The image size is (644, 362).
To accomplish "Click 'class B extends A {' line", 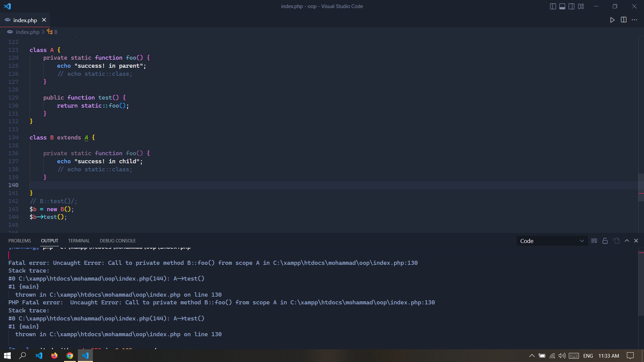I will tap(62, 137).
